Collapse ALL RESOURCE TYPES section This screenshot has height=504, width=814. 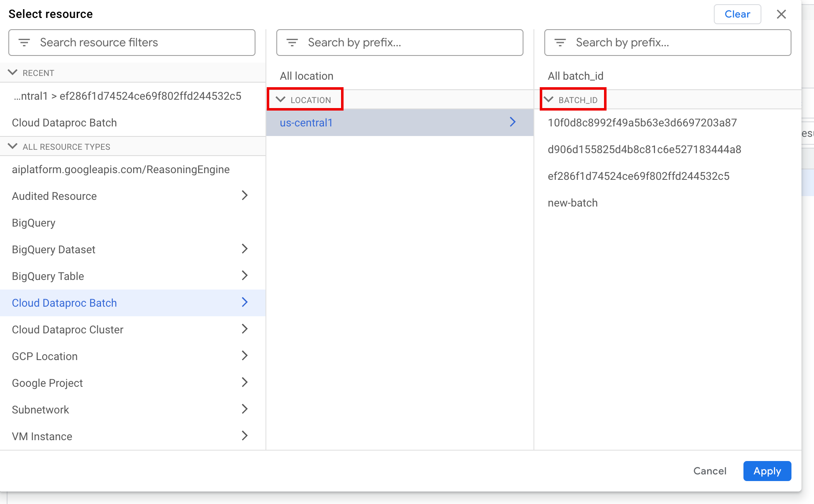(13, 146)
